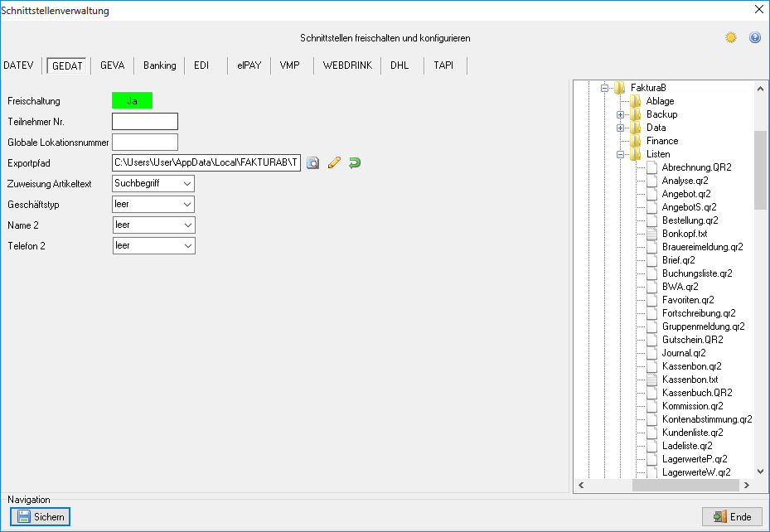The width and height of the screenshot is (770, 532).
Task: Select Kontenabstimmung.qr2 in the file tree
Action: tap(707, 419)
